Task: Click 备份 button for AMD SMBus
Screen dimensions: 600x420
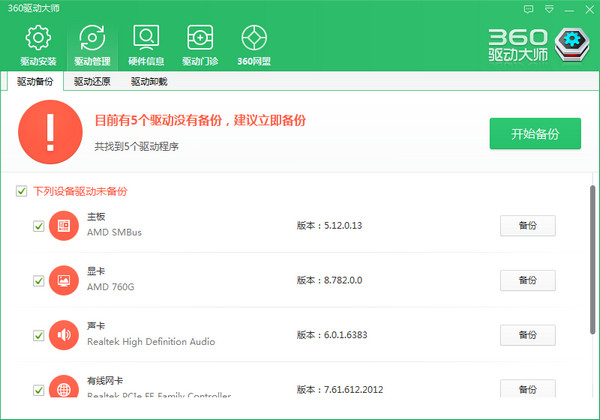Action: pos(528,226)
